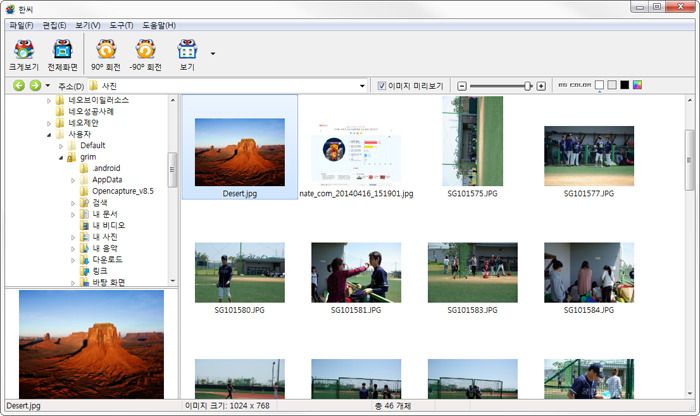Select the Opencapture_v8.5 folder
Screen dimensions: 700x416
point(123,191)
